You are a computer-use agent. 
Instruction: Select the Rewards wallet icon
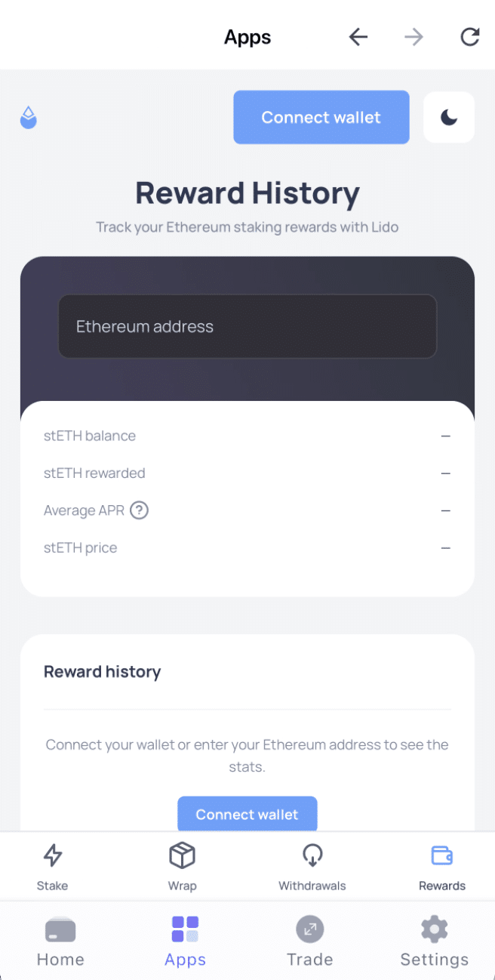tap(441, 857)
